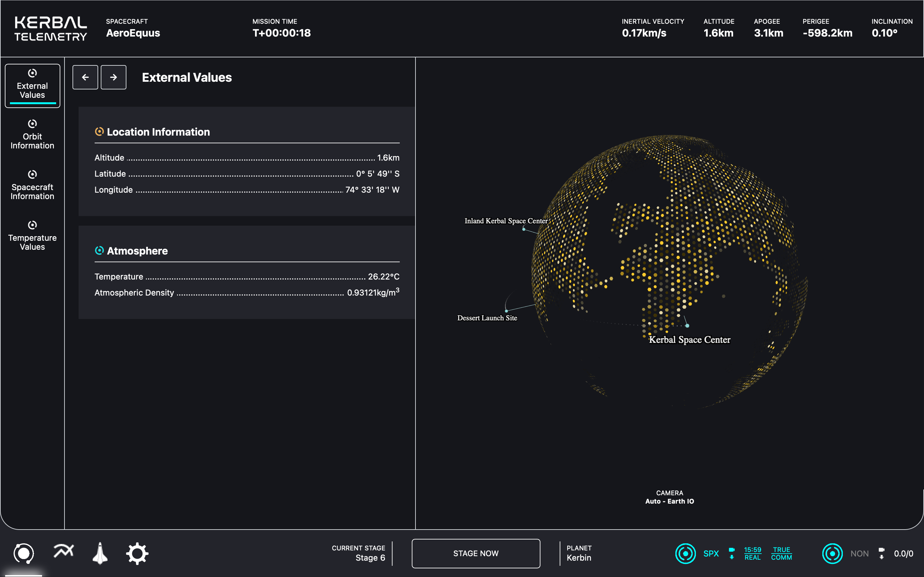
Task: Open the orbit view icon in bottom bar
Action: (x=24, y=553)
